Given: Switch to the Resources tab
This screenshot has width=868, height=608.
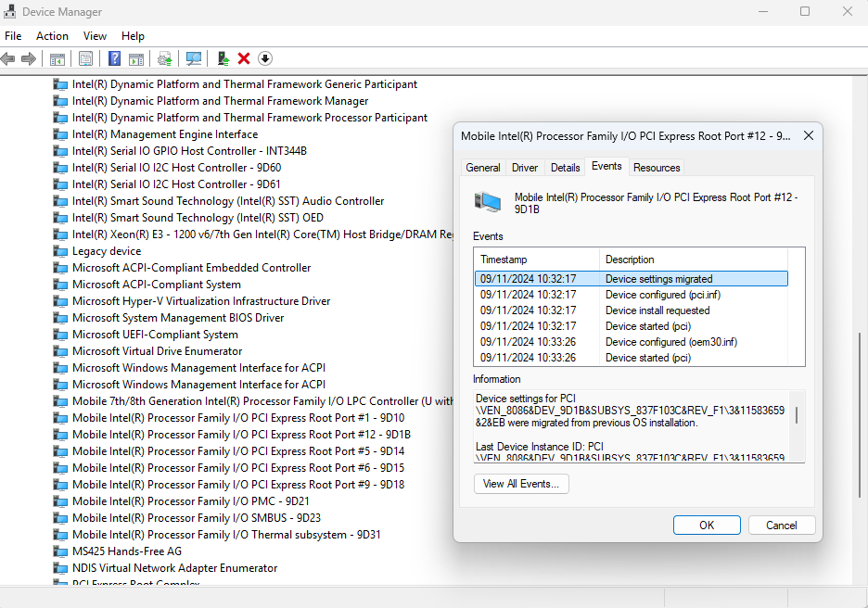Looking at the screenshot, I should click(657, 168).
